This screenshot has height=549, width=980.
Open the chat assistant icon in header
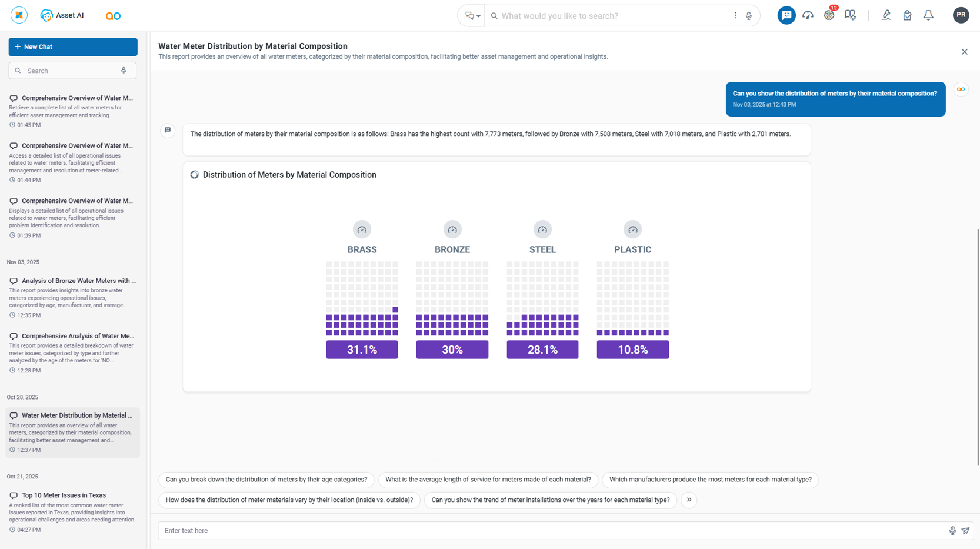click(786, 15)
